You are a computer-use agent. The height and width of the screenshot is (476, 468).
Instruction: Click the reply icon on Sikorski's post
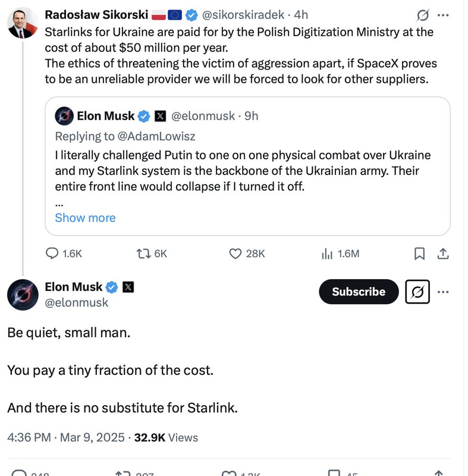click(x=53, y=253)
